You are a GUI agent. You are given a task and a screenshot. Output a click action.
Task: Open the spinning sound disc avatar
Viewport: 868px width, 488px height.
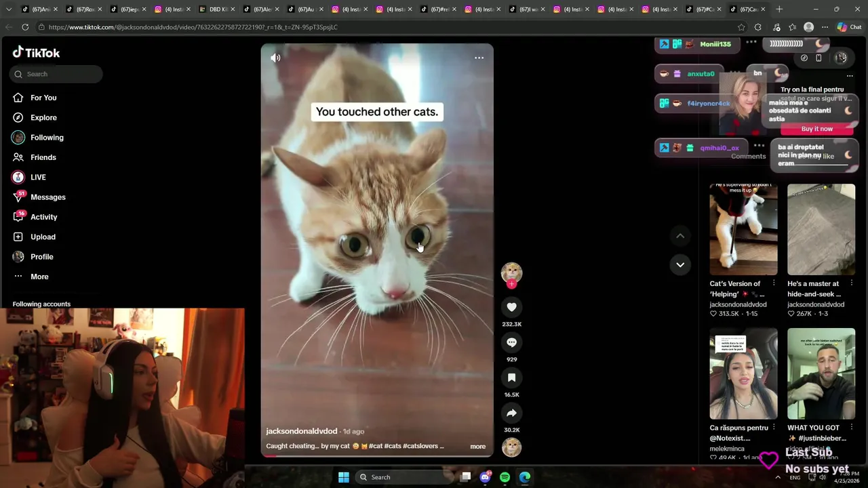[x=511, y=447]
